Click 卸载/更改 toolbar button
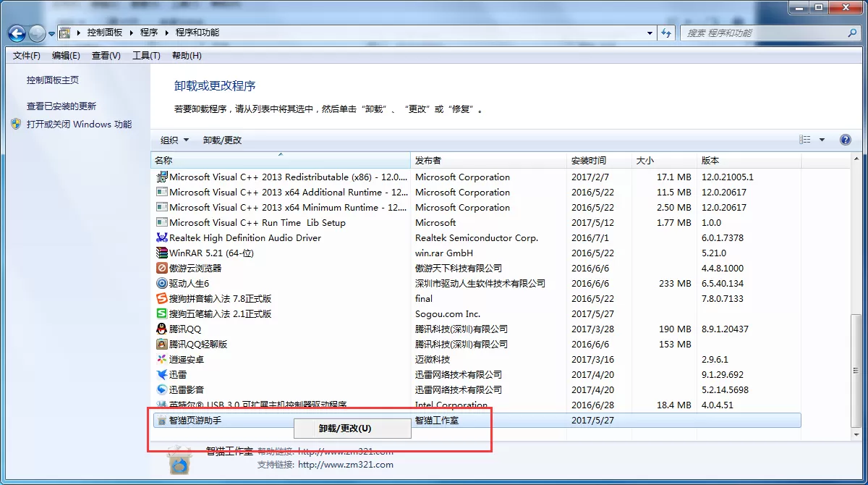Viewport: 868px width, 485px height. (x=222, y=140)
